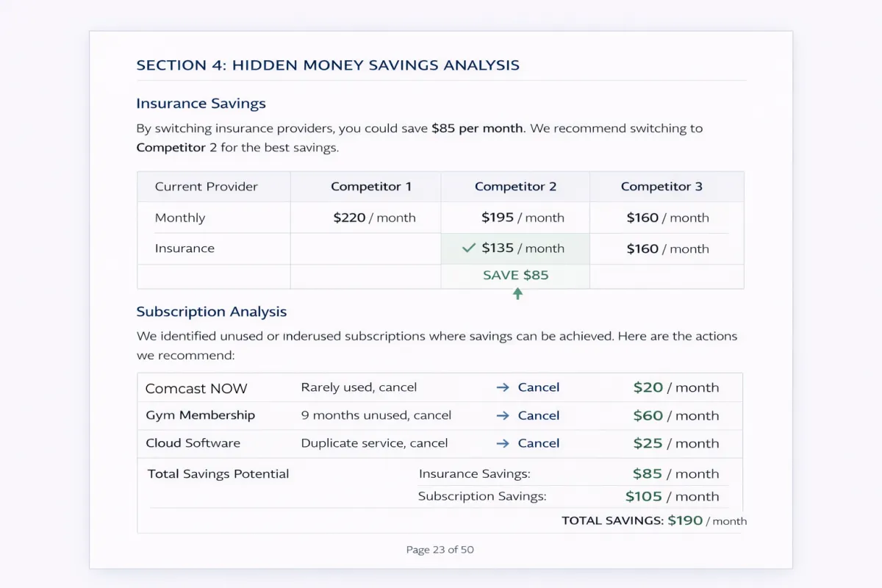Select the 'Comcast NOW' subscription name
The height and width of the screenshot is (588, 882).
pos(196,388)
